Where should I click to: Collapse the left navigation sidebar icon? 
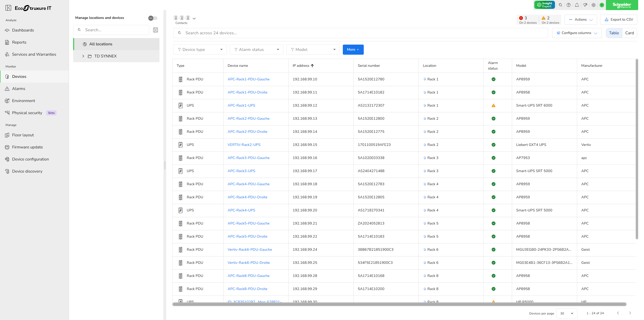(8, 8)
